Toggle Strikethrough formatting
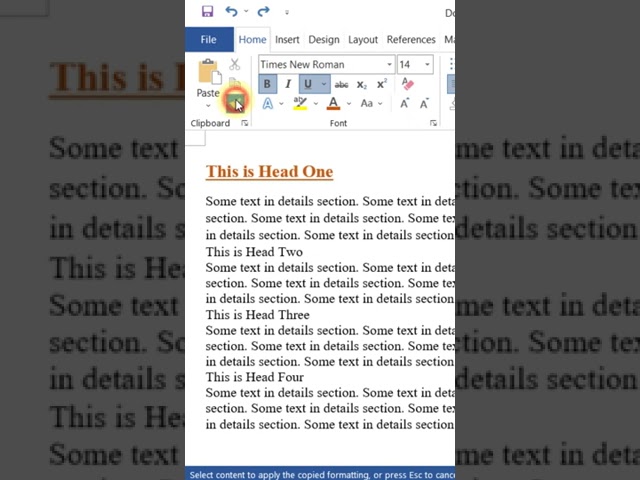 (341, 84)
